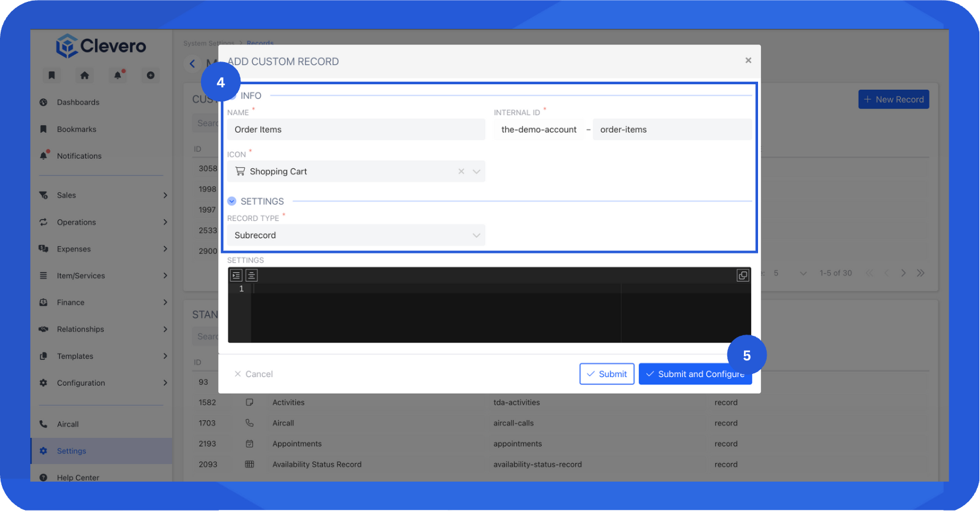The image size is (980, 513).
Task: Open the Record Type dropdown showing Subrecord
Action: tap(356, 235)
